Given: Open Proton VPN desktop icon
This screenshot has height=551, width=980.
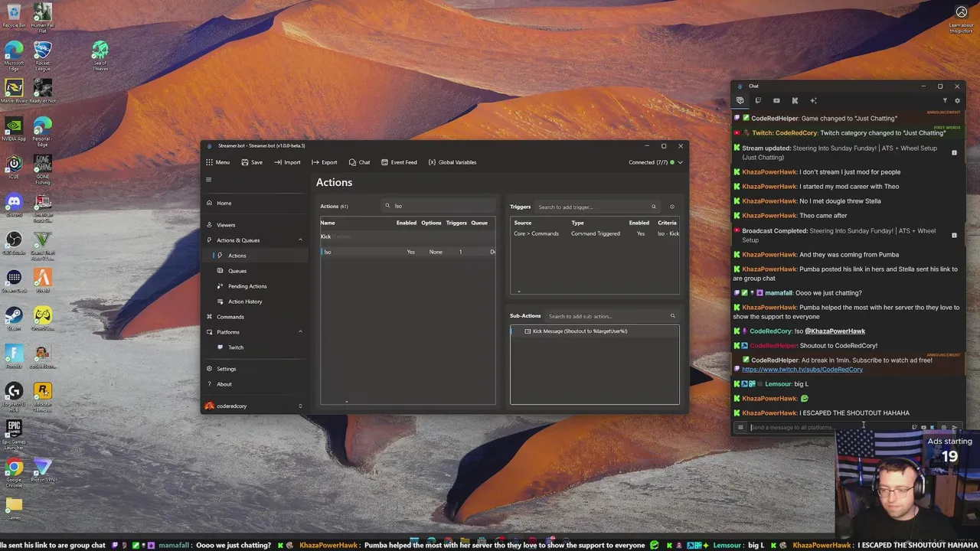Looking at the screenshot, I should point(42,470).
